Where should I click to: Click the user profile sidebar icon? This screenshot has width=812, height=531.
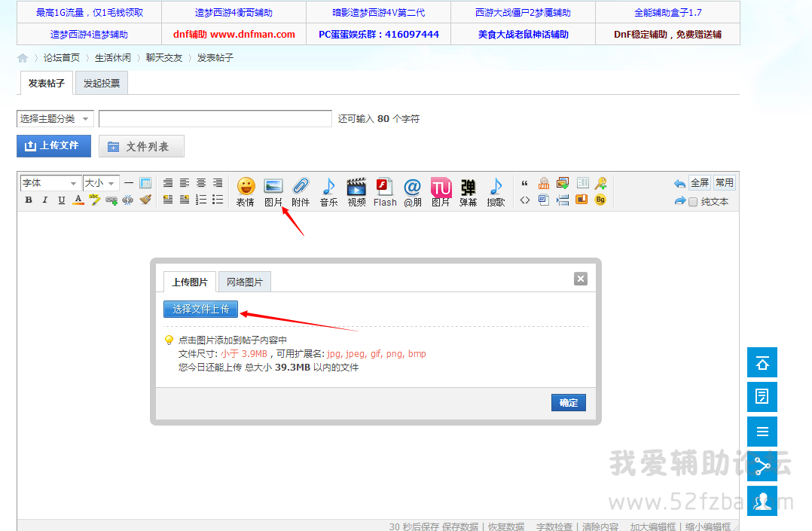(762, 501)
